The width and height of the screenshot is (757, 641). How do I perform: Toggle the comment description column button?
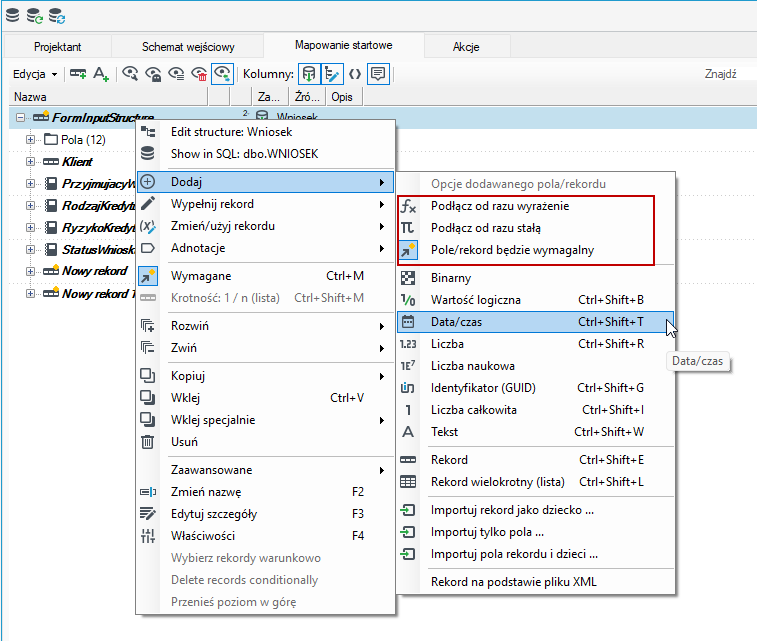(x=378, y=74)
